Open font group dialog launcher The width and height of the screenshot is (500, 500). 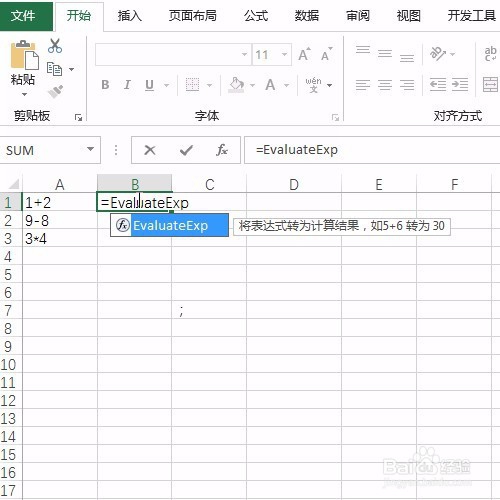335,117
